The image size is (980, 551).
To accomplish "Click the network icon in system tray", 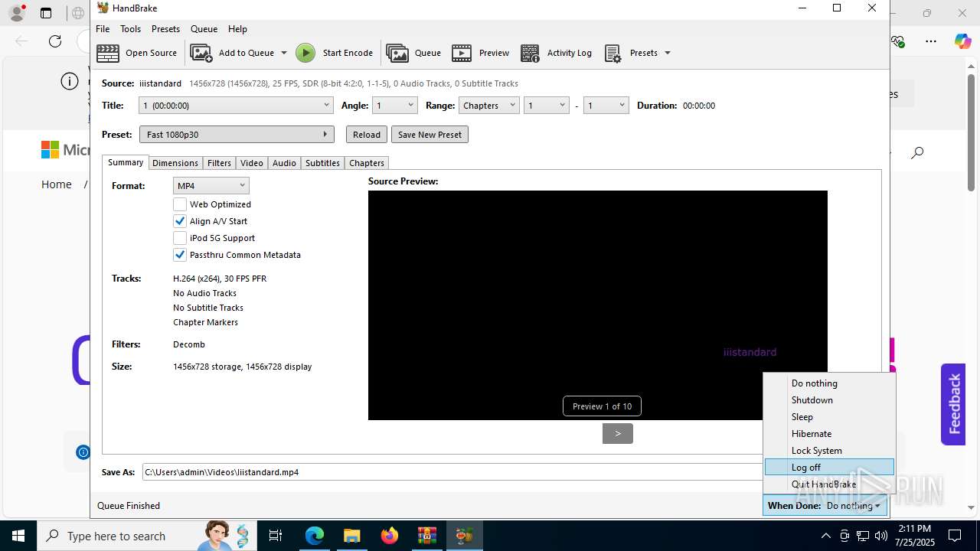I will pos(862,536).
